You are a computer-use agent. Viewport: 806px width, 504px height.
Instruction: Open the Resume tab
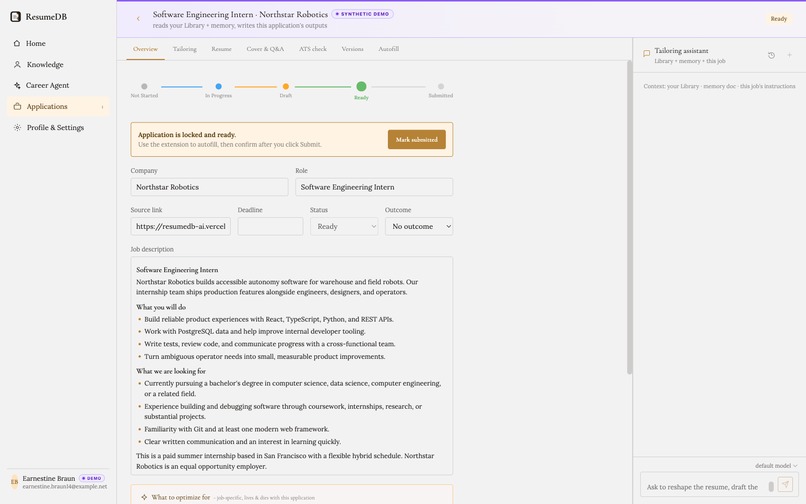click(x=221, y=49)
